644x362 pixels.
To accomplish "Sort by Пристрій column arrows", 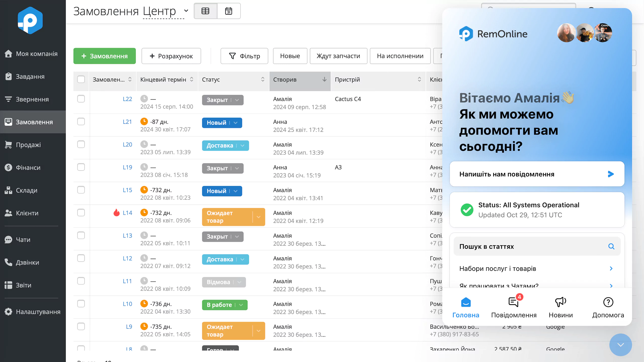I will (x=419, y=79).
